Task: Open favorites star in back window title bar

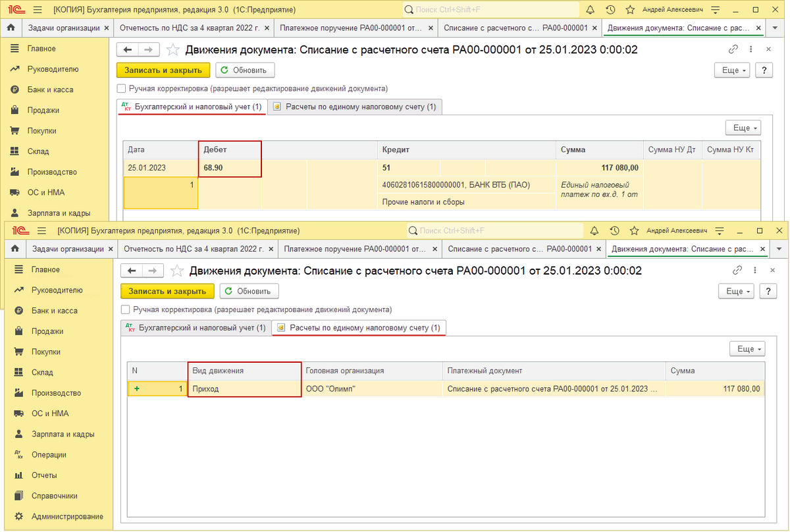Action: click(x=630, y=10)
